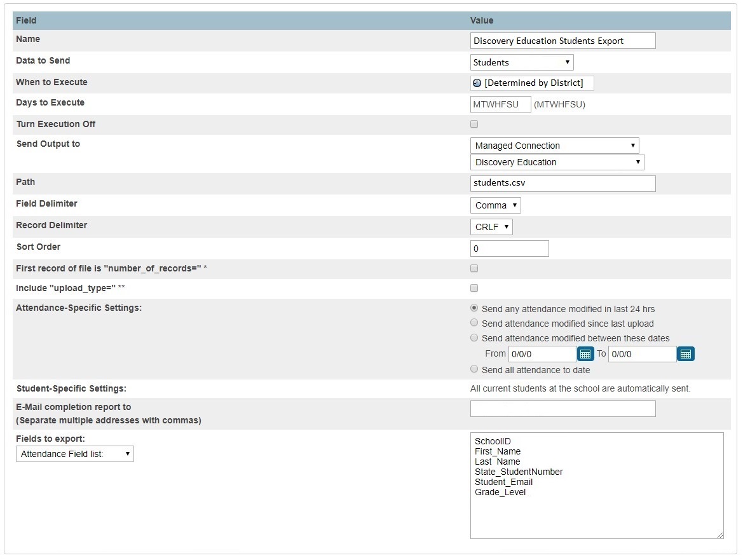Click the E-Mail completion report field
Viewport: 743px width, 560px height.
tap(562, 408)
